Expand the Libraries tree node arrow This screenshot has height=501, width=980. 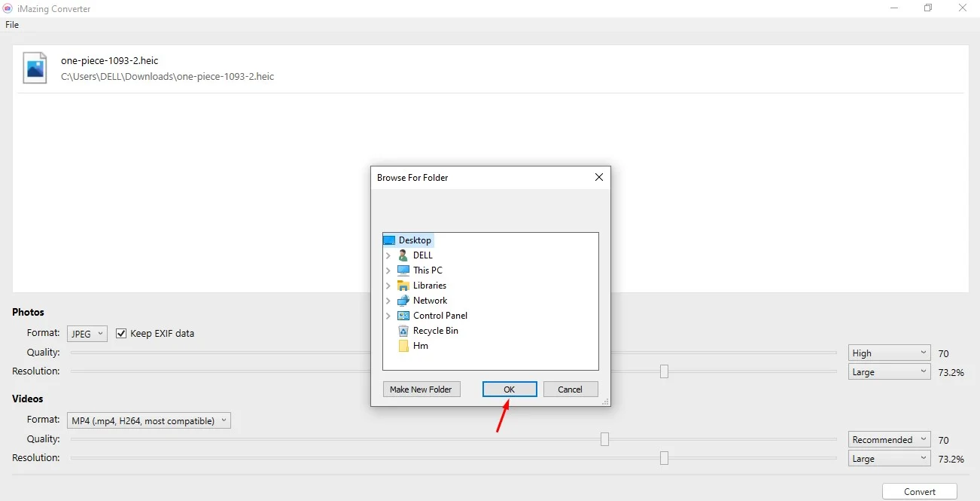pyautogui.click(x=388, y=286)
